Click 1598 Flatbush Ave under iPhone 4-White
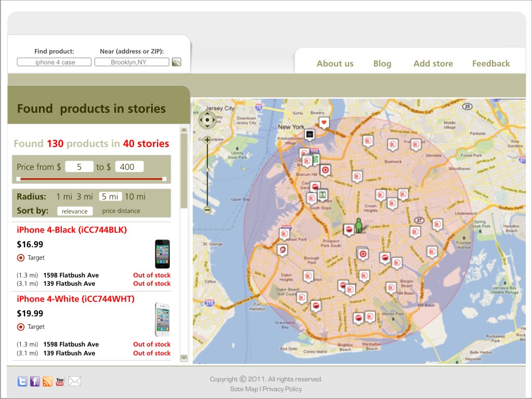Viewport: 532px width, 399px height. pos(71,344)
